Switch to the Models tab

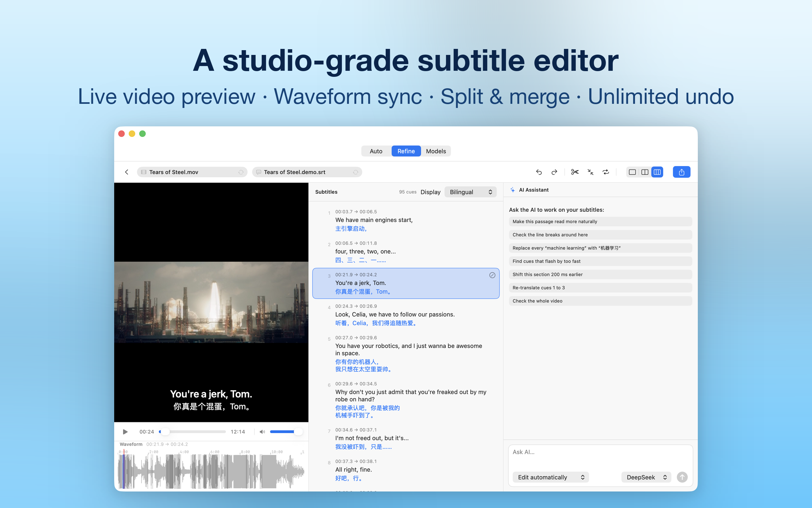[436, 151]
